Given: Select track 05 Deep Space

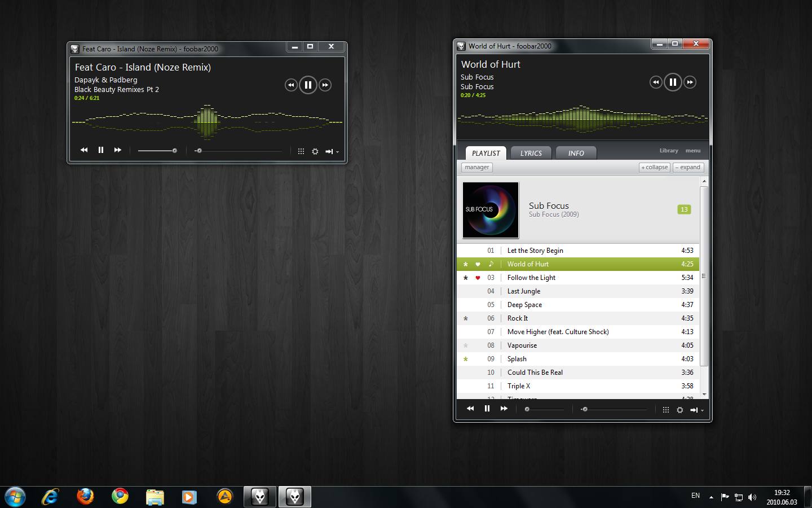Looking at the screenshot, I should tap(578, 305).
